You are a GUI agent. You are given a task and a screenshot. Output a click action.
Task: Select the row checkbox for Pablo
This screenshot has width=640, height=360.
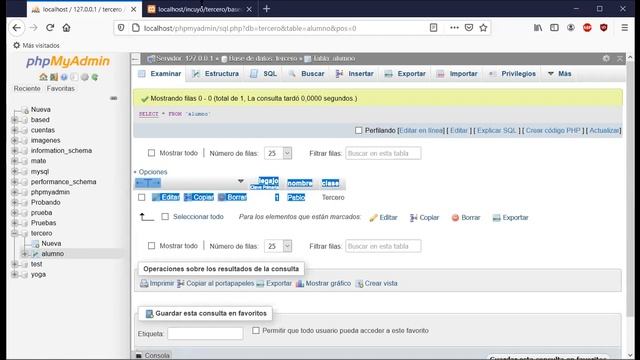click(x=142, y=198)
